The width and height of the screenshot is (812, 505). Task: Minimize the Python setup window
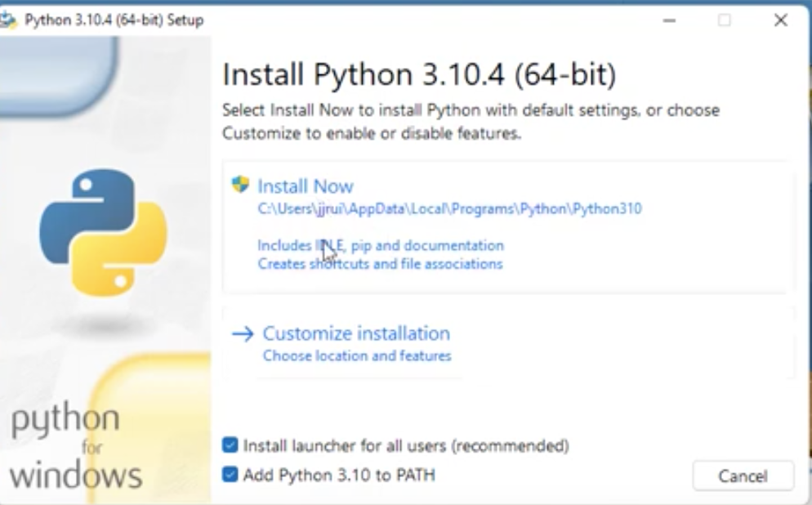pos(667,20)
